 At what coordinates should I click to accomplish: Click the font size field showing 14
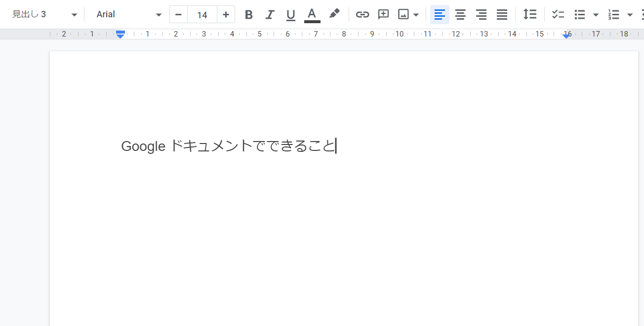coord(202,14)
